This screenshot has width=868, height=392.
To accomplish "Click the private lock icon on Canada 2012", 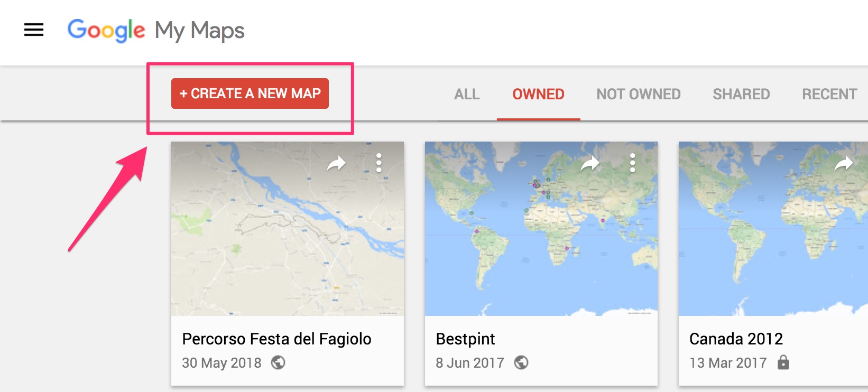I will pyautogui.click(x=783, y=362).
